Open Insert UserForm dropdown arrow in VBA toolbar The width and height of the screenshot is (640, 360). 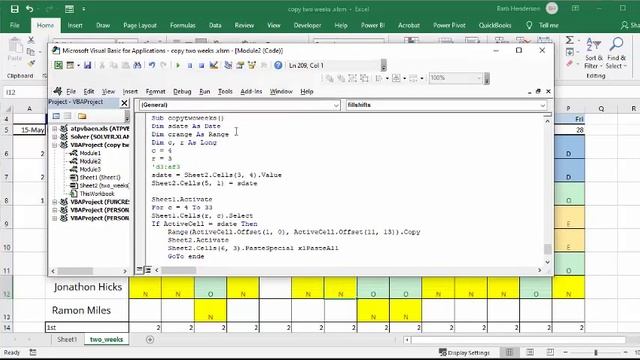78,65
